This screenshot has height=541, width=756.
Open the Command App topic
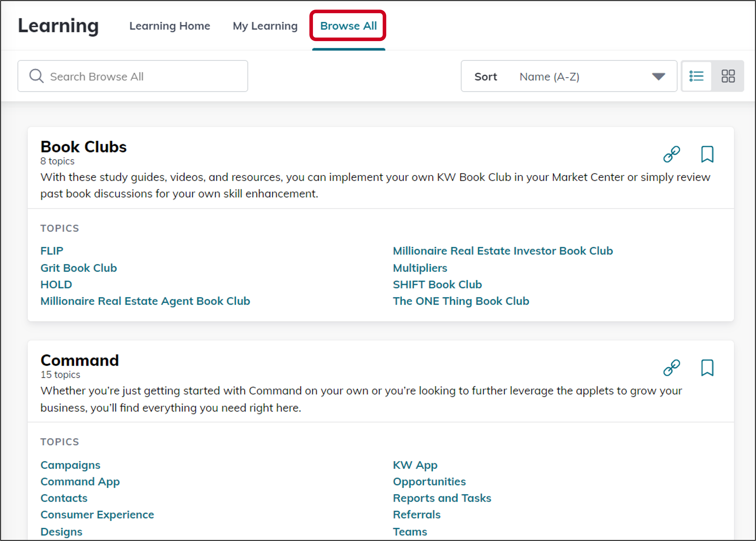click(x=80, y=482)
